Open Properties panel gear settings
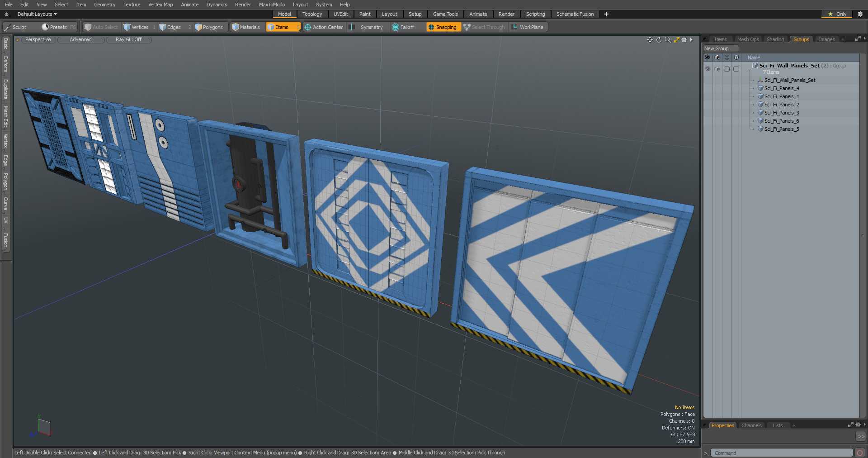Image resolution: width=868 pixels, height=458 pixels. (x=858, y=425)
